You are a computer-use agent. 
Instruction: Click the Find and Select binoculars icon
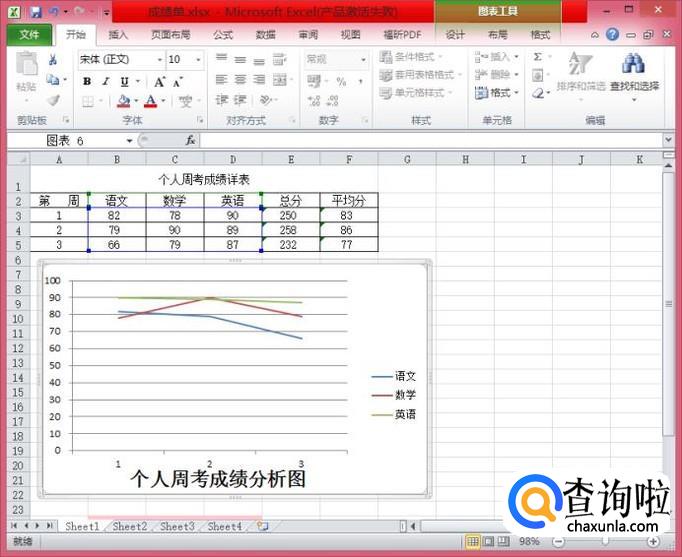[633, 65]
